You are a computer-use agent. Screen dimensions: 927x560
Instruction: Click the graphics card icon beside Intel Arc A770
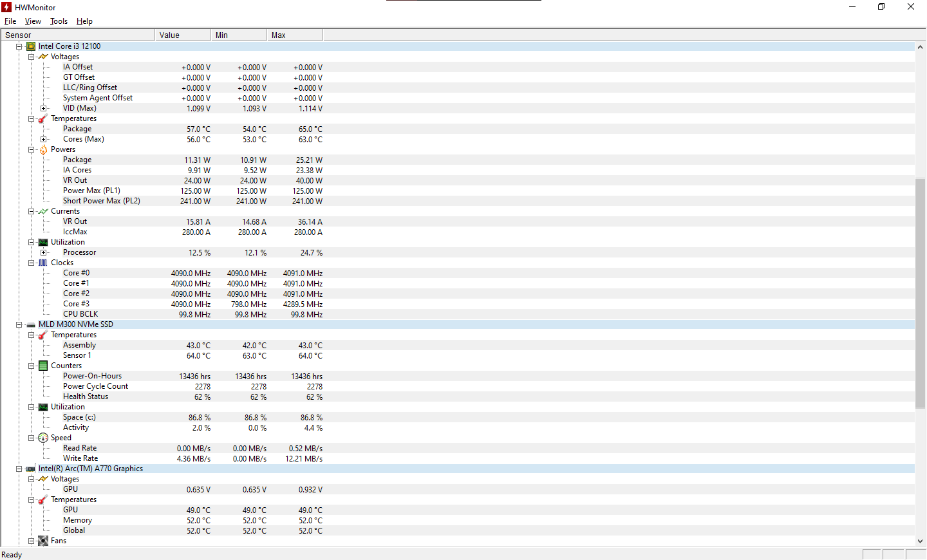(31, 469)
